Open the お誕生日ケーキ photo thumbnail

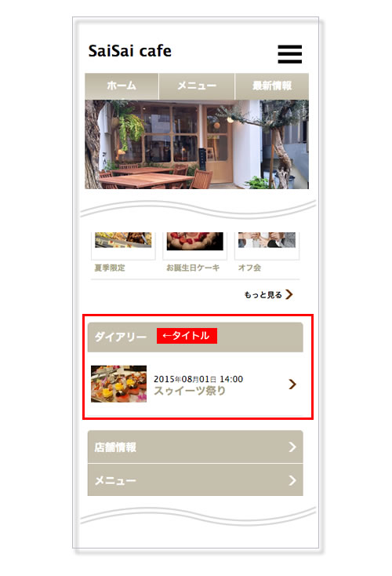(195, 242)
